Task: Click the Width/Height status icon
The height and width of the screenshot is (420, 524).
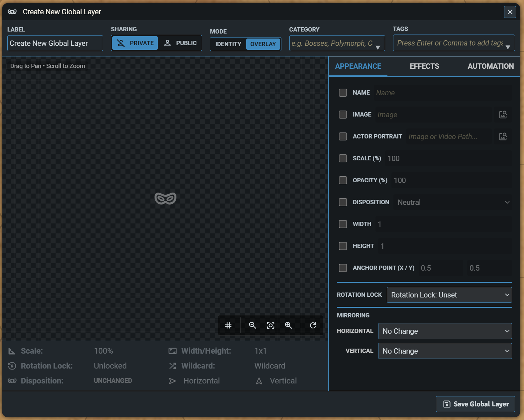Action: click(172, 351)
